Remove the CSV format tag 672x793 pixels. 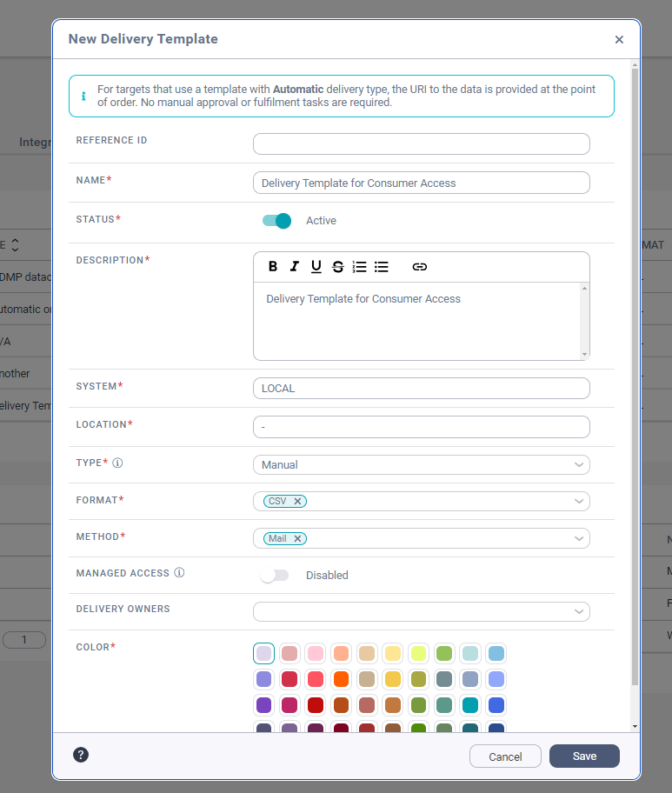point(298,501)
